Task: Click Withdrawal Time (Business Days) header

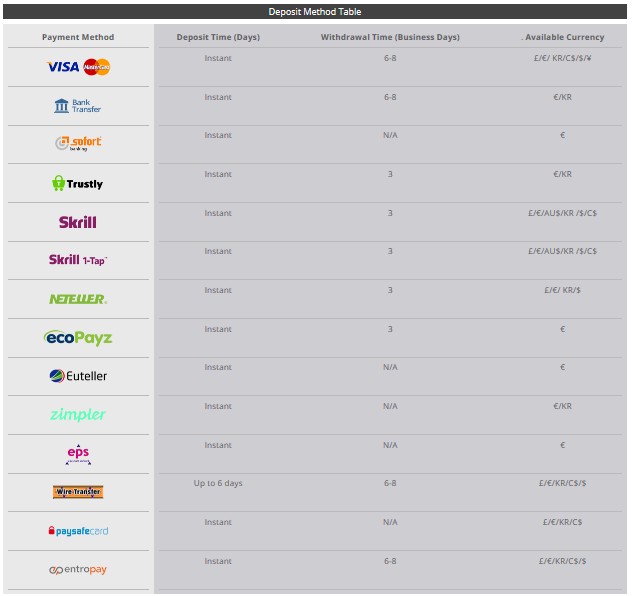Action: [390, 37]
